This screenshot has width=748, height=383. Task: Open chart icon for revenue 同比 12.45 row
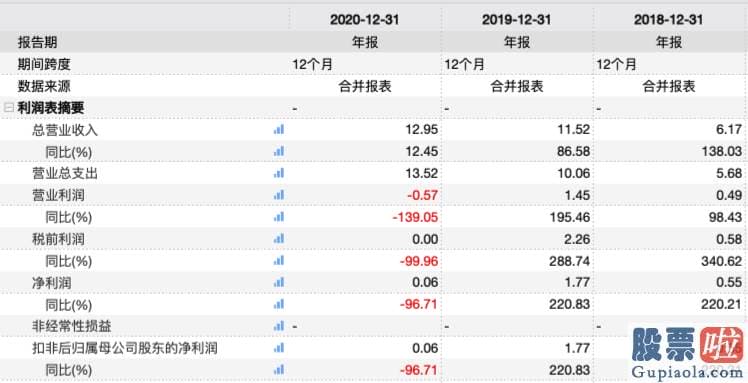click(279, 151)
